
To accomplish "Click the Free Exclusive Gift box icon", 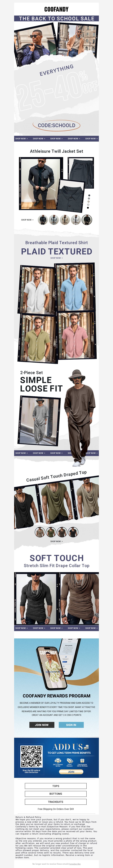I will 82,760.
